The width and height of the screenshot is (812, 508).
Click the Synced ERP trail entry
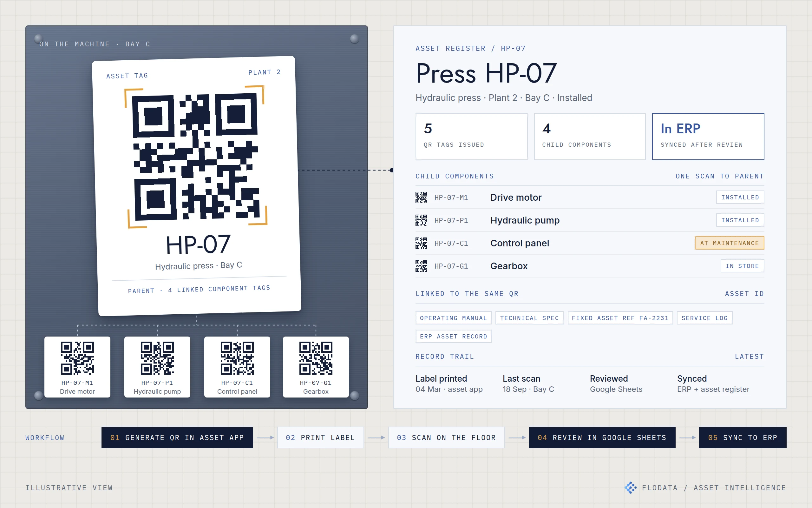point(713,384)
